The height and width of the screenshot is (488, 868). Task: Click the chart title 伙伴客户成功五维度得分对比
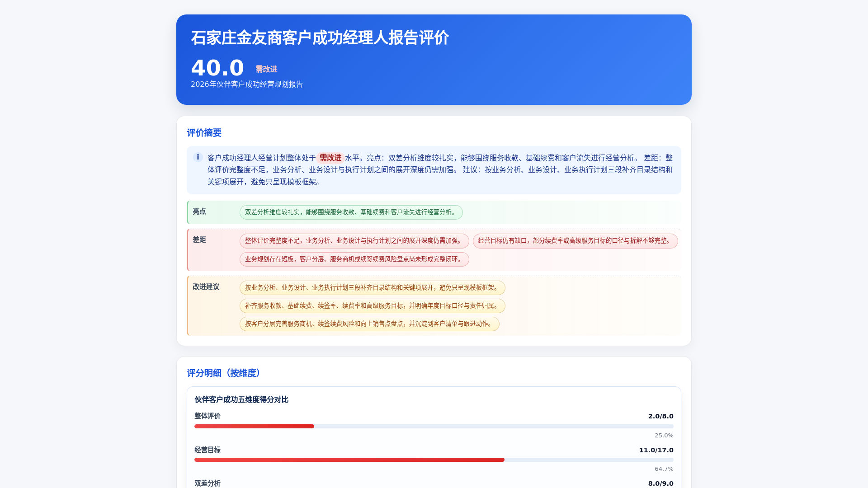(x=241, y=400)
